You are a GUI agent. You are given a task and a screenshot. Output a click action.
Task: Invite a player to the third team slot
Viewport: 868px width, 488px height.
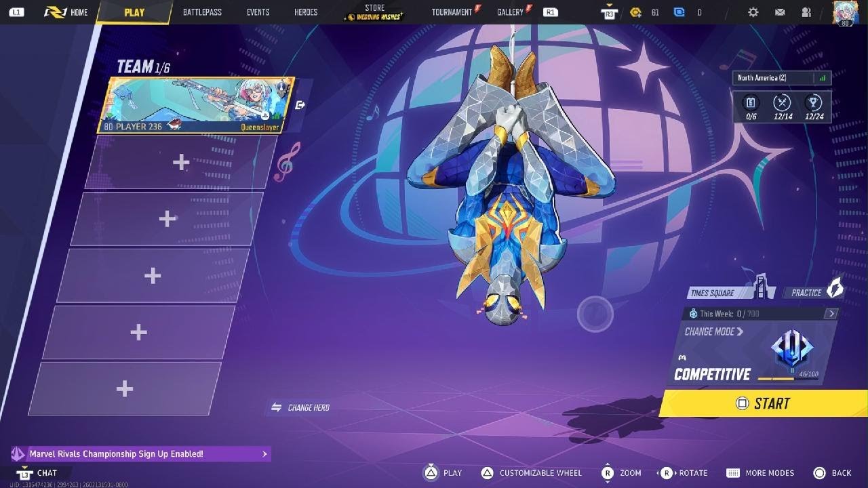point(167,218)
